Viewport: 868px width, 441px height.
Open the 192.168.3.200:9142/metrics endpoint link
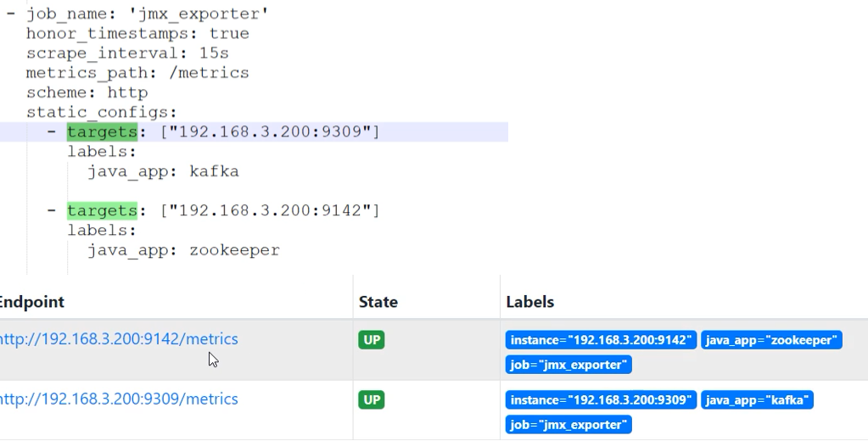pos(119,339)
